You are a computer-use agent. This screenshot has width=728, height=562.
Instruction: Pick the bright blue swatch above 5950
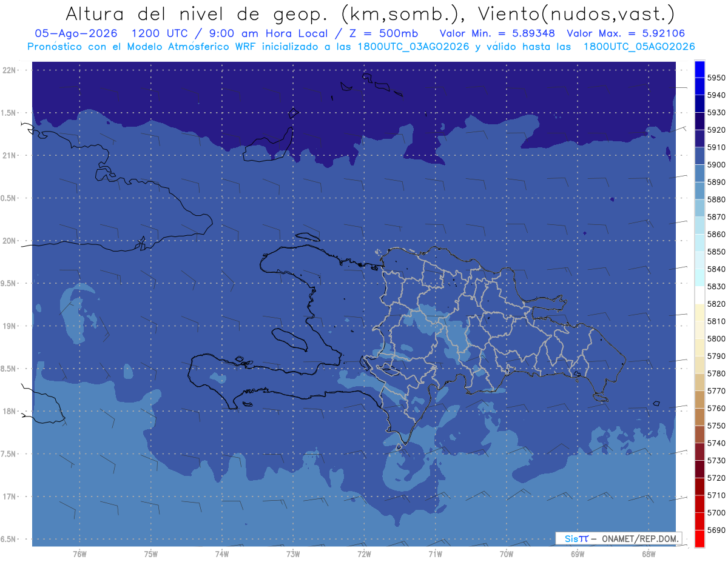pyautogui.click(x=699, y=69)
